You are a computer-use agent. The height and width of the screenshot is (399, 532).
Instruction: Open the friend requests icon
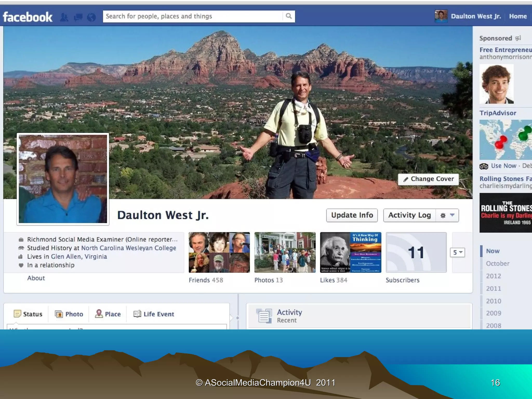[x=64, y=17]
